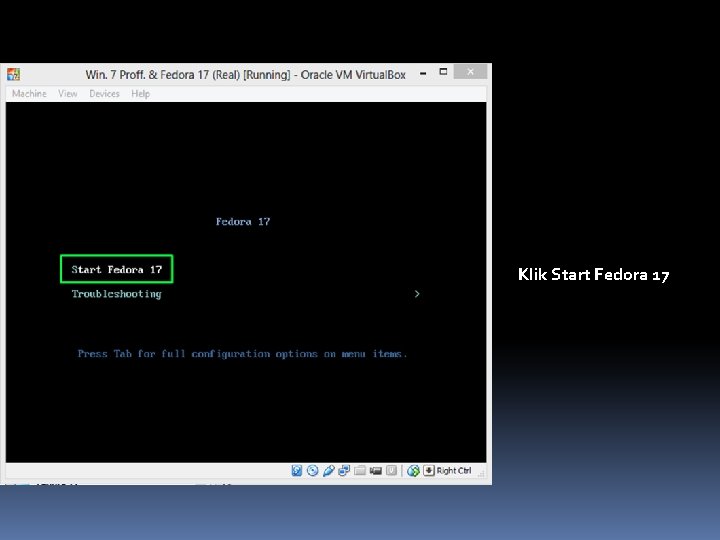Click the greyed-out indicator left of the status bar separator
The height and width of the screenshot is (540, 720).
(x=391, y=470)
